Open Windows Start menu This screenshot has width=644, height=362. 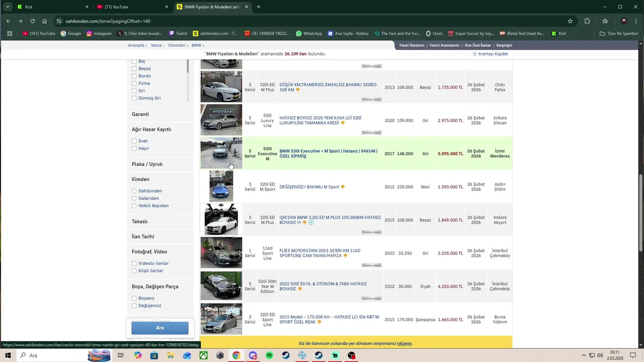(8, 355)
